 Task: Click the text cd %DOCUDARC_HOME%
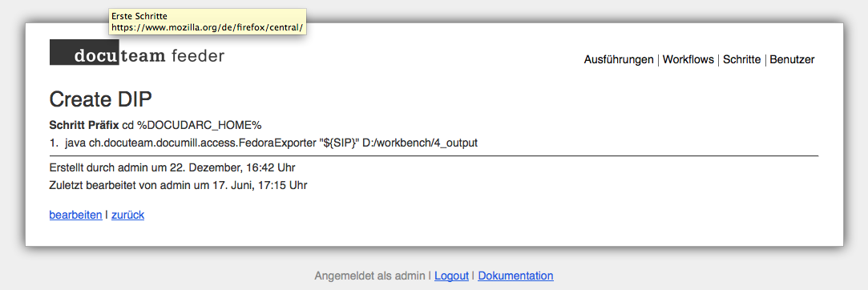pyautogui.click(x=192, y=125)
